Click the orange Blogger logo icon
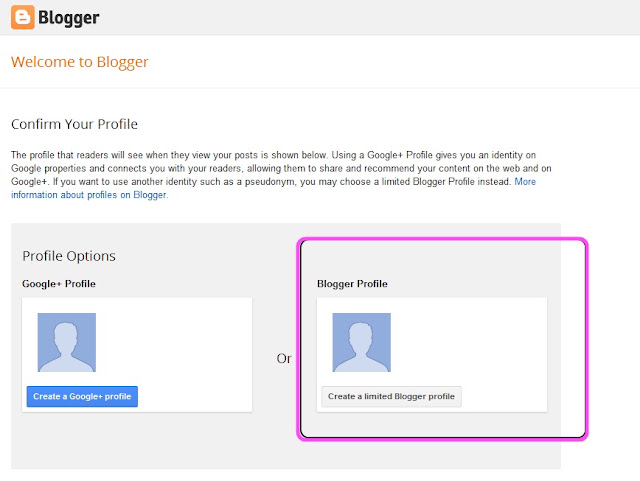This screenshot has height=481, width=640. coord(22,17)
